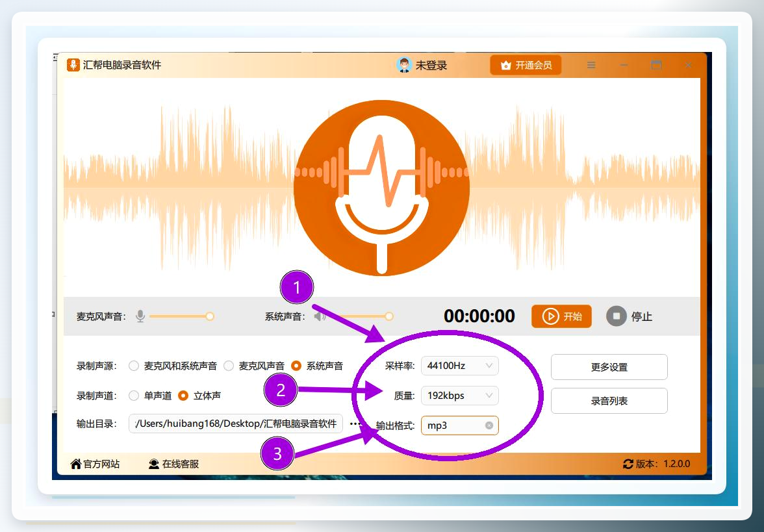Open the 采样率 44100Hz dropdown
Image resolution: width=764 pixels, height=532 pixels.
pyautogui.click(x=459, y=366)
